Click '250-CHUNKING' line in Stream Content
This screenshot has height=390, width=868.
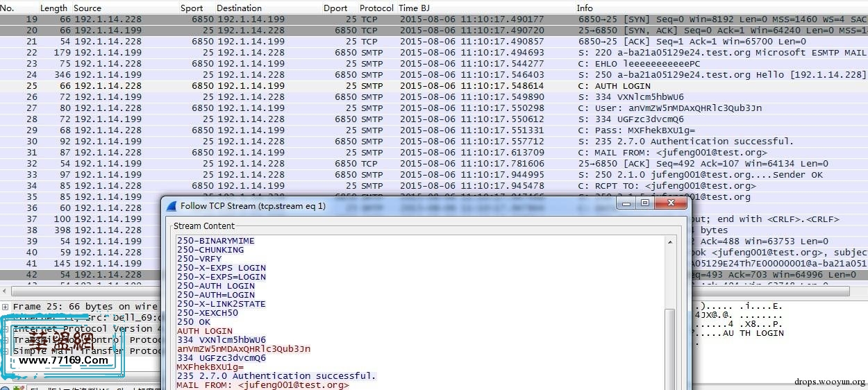[210, 250]
